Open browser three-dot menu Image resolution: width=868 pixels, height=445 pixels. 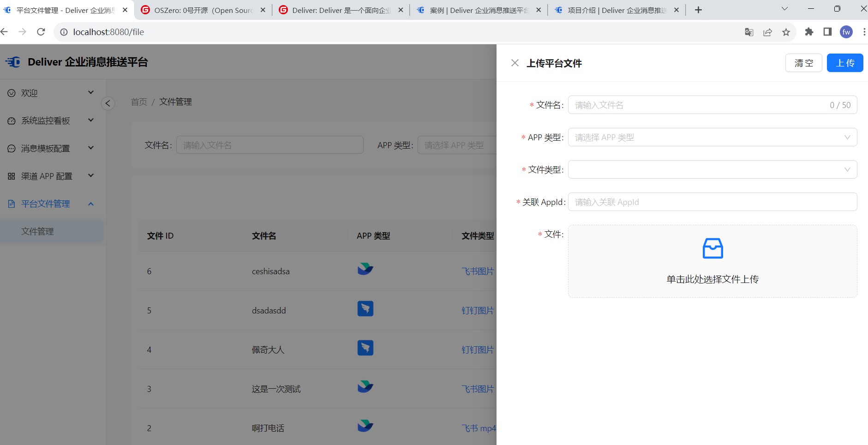[864, 31]
